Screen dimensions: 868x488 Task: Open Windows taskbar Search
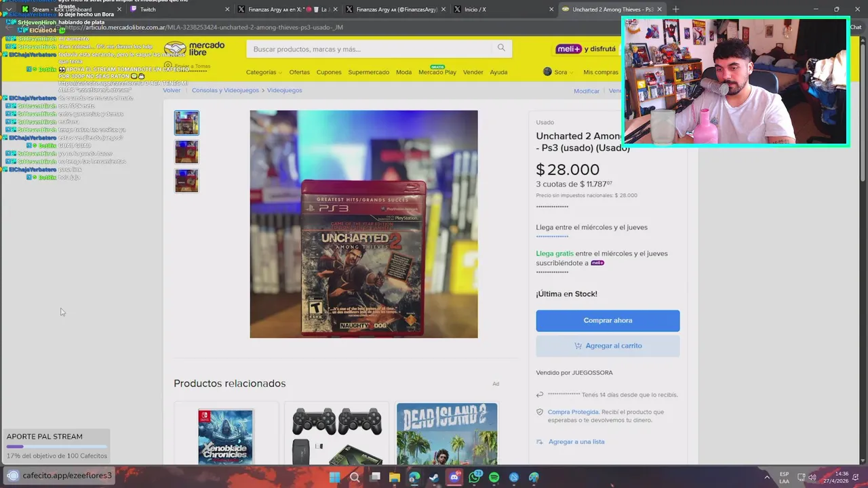[x=355, y=477]
